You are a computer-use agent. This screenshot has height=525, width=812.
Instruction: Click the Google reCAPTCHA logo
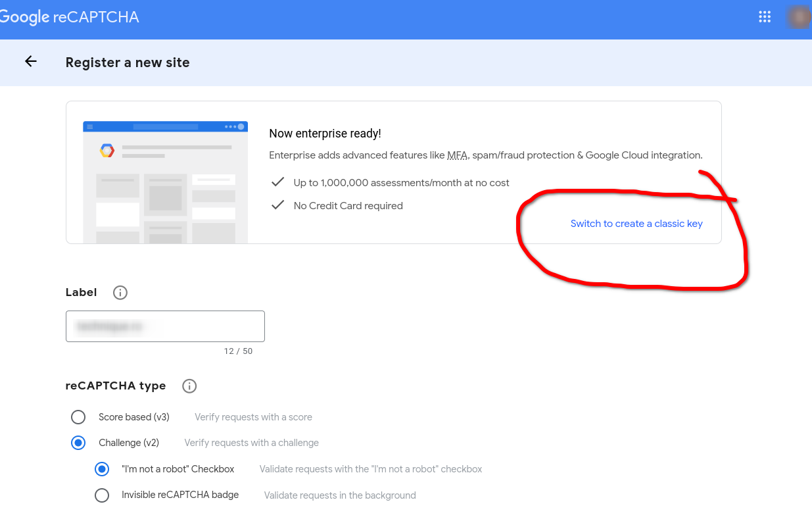pos(70,18)
